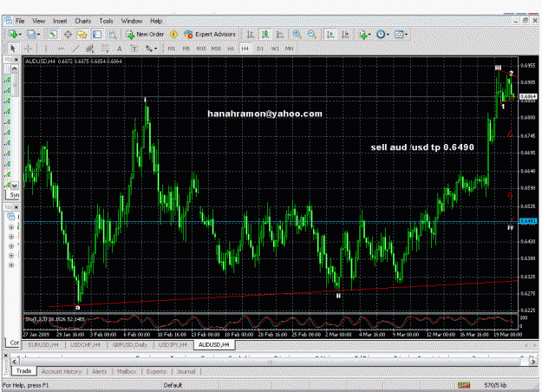Select the Equidistant Channel tool
The image size is (542, 392).
click(90, 49)
